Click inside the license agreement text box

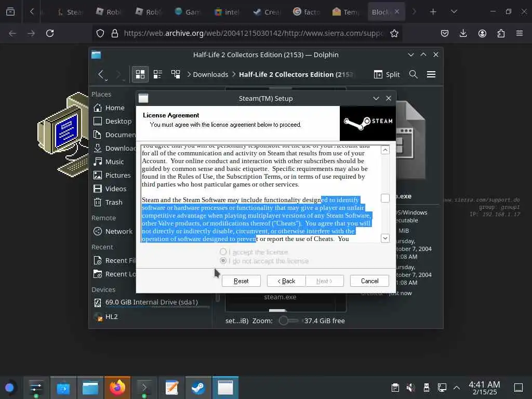261,194
